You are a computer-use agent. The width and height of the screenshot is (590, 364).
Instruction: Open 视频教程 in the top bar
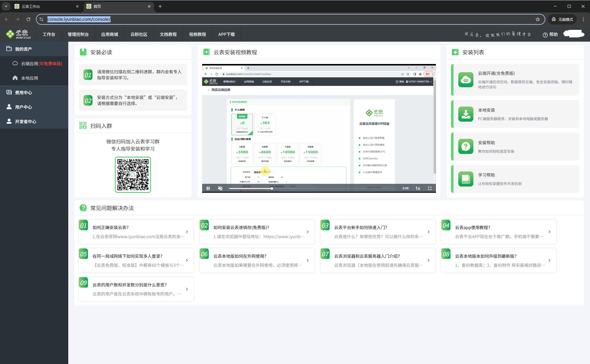[198, 34]
